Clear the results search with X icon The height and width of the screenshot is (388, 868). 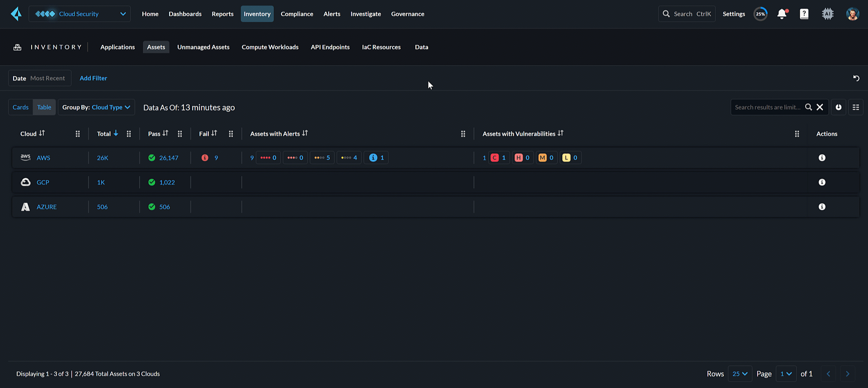click(820, 107)
